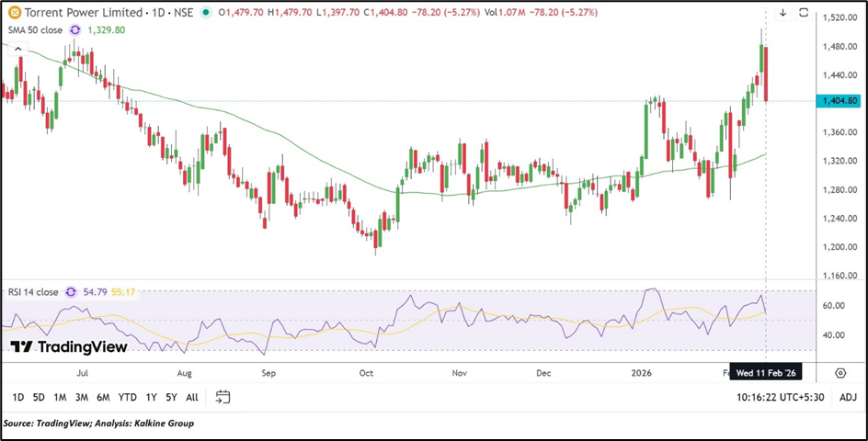Click the fullscreen frame icon at chart top right
This screenshot has width=868, height=441.
click(x=803, y=13)
